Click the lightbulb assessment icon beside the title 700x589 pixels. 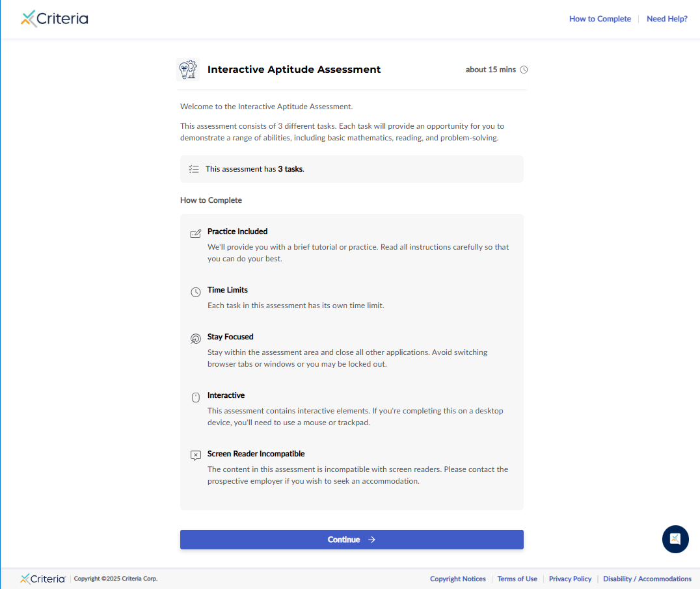tap(188, 70)
